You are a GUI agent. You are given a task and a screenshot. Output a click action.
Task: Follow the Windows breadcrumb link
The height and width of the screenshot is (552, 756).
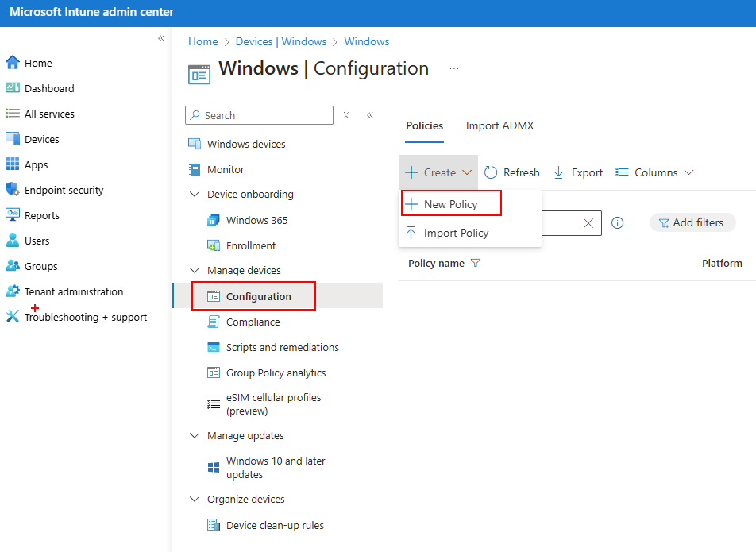tap(366, 41)
